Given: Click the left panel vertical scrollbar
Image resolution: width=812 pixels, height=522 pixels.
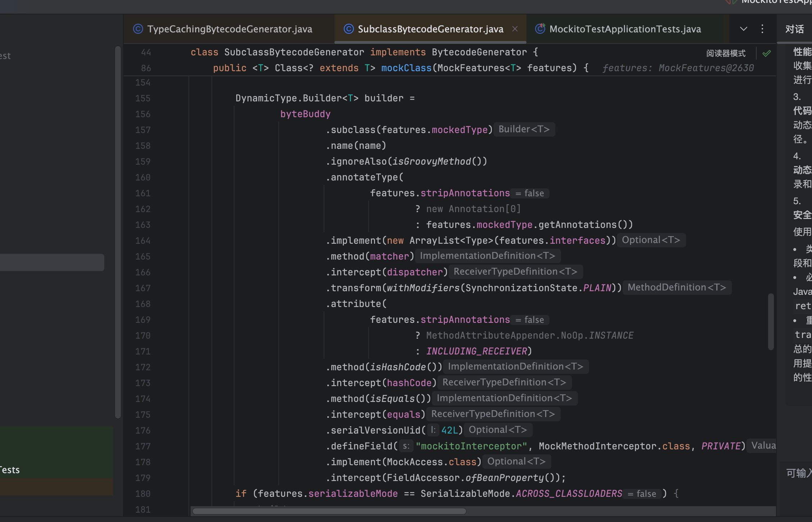Looking at the screenshot, I should (118, 232).
